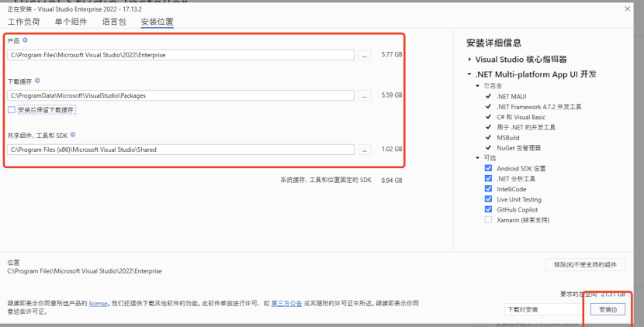Screen dimensions: 644x327
Task: Uncheck Live Unit Testing
Action: (x=488, y=199)
